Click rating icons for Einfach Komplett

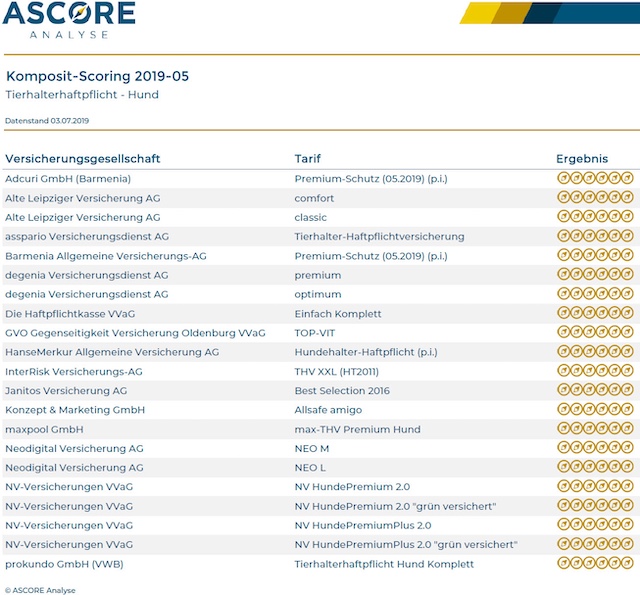coord(595,313)
